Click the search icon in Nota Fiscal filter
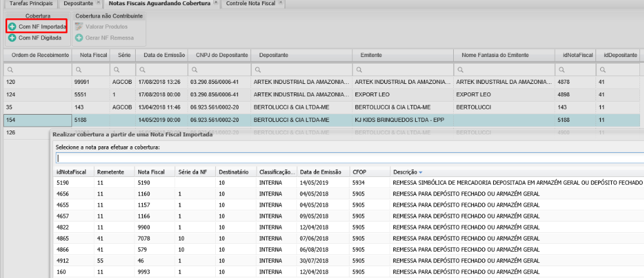Viewport: 644px width, 278px height. [x=77, y=69]
